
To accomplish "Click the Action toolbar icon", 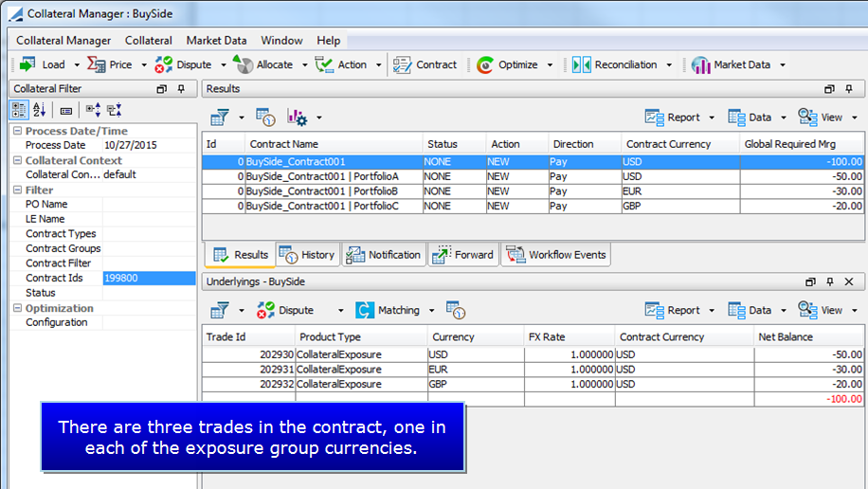I will click(324, 64).
